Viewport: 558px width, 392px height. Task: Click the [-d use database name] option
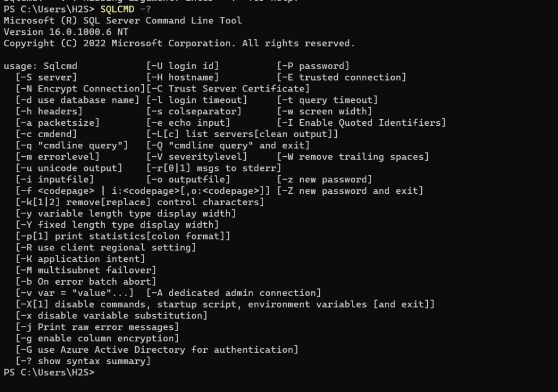[x=78, y=100]
